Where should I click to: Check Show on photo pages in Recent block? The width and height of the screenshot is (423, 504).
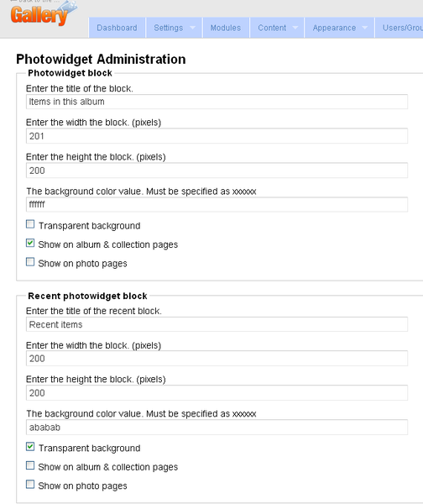30,485
